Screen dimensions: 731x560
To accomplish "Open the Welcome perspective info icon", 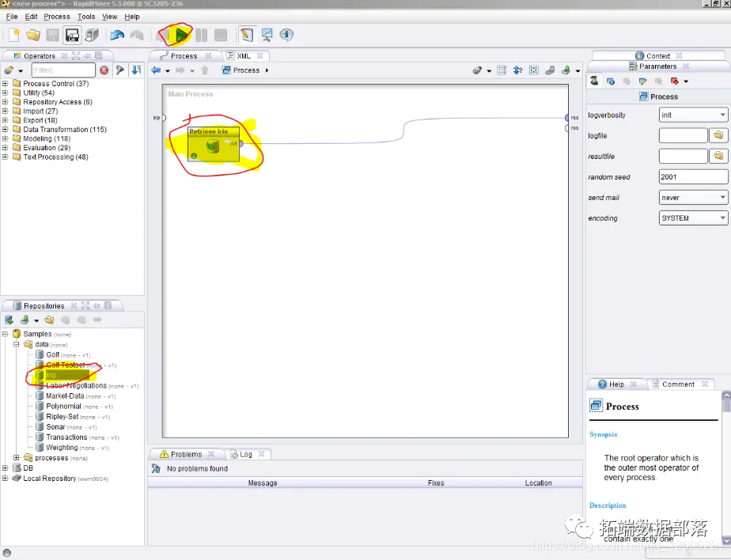I will (x=286, y=35).
